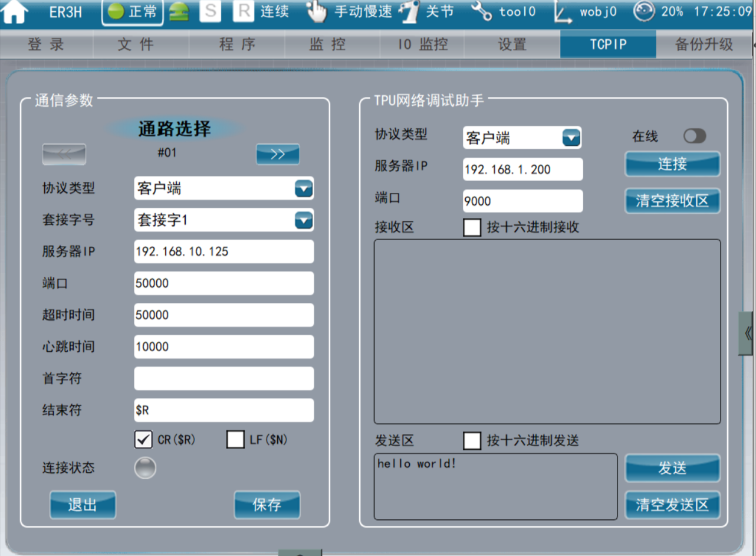Click the #01 channel number label

pyautogui.click(x=167, y=153)
